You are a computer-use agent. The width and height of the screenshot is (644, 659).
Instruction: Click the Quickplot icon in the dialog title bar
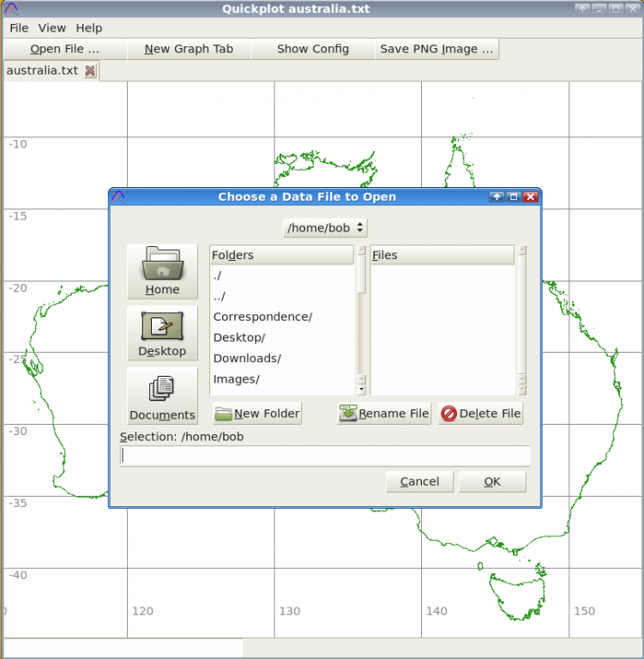(118, 196)
